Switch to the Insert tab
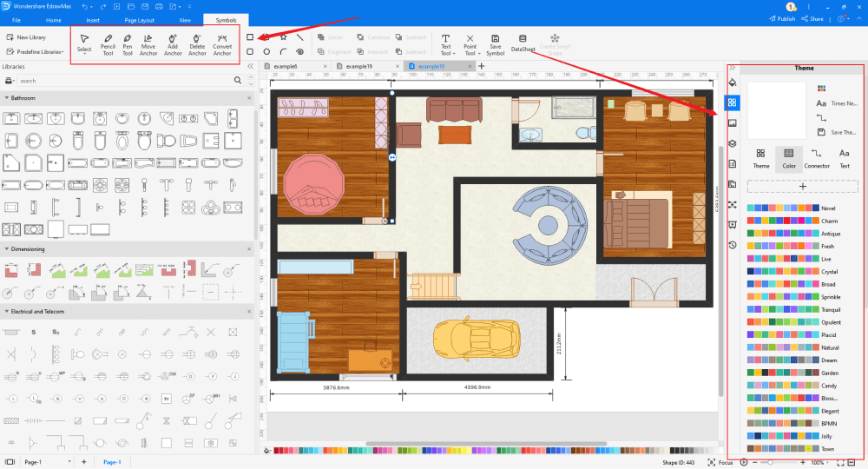Viewport: 868px width, 469px height. (x=93, y=20)
